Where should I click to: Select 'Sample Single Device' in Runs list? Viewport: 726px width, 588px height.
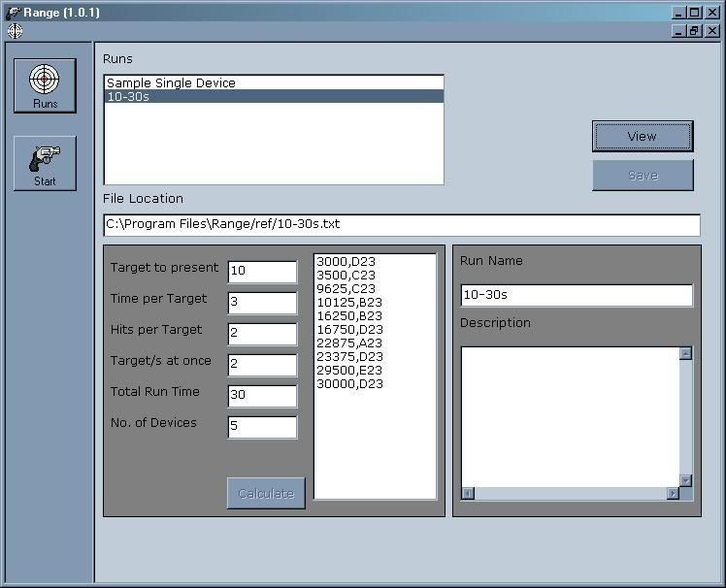[x=171, y=83]
